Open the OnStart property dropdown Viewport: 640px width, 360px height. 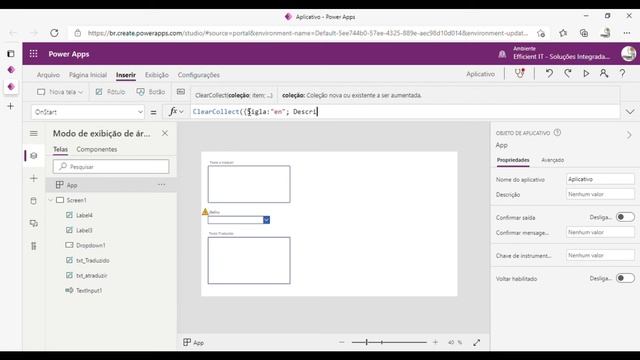88,112
